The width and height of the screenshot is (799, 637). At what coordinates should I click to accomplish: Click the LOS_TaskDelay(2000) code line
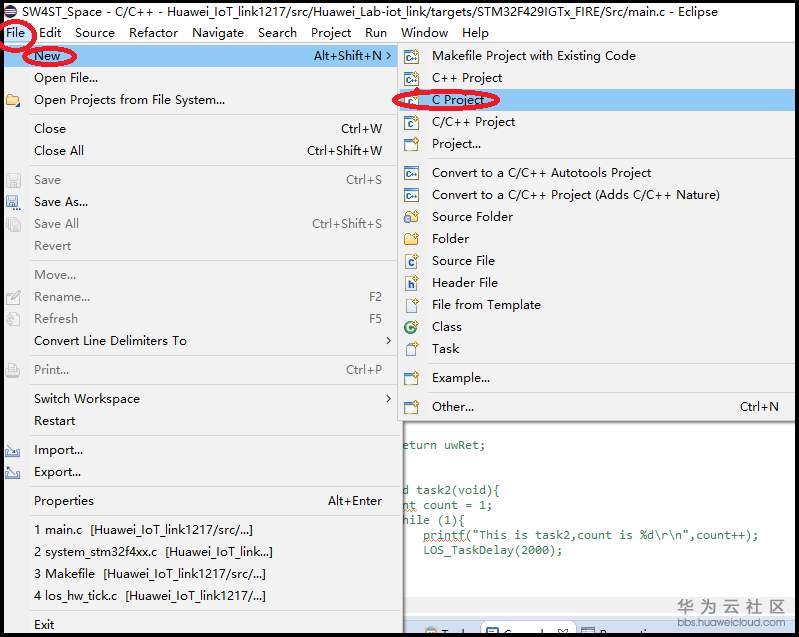pos(493,550)
